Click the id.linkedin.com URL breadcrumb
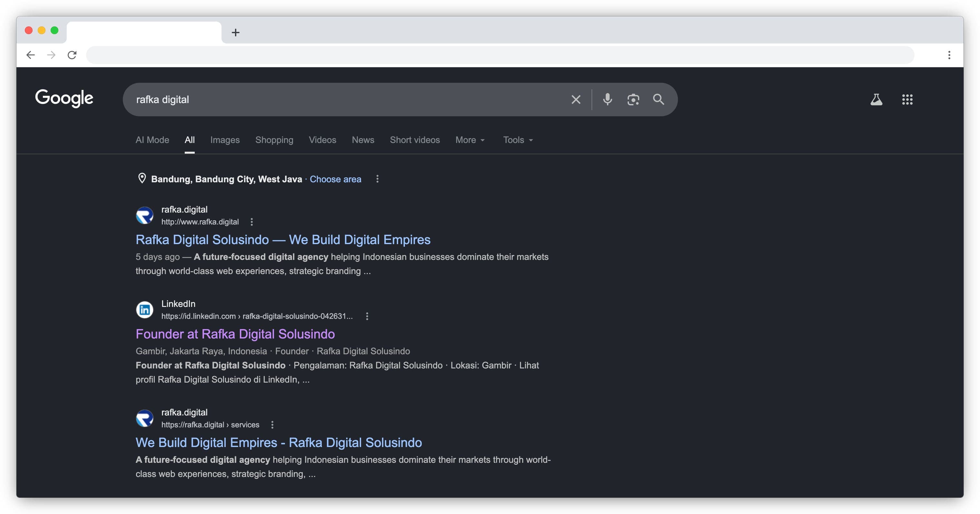Viewport: 980px width, 514px height. [x=257, y=316]
